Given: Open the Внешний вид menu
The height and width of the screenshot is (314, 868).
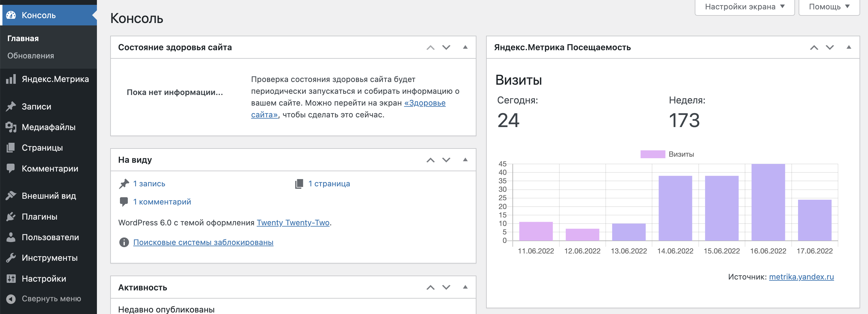Looking at the screenshot, I should pos(48,195).
